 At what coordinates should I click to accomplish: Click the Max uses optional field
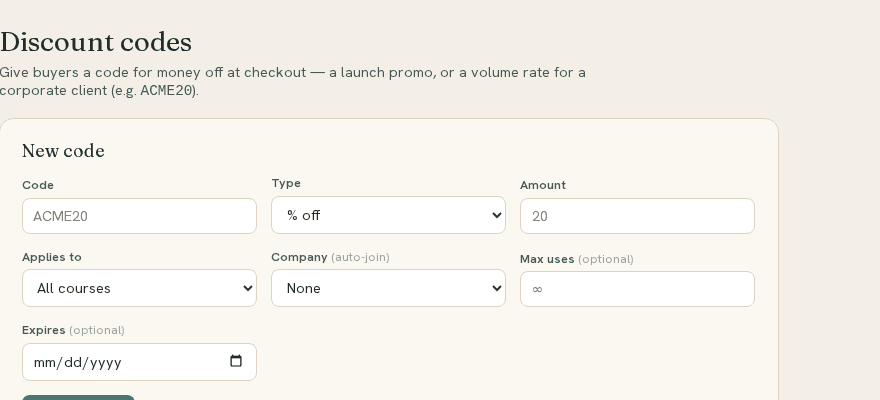click(x=637, y=289)
